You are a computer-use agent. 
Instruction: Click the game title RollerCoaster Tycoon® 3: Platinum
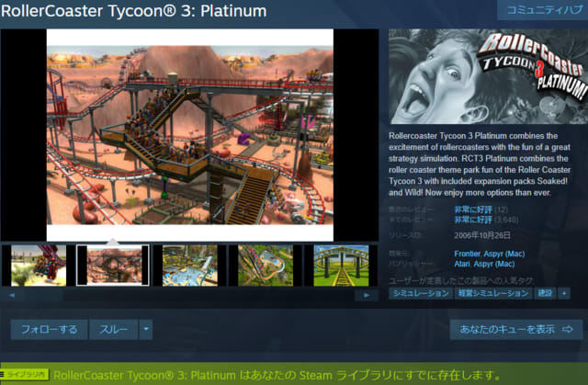[x=134, y=11]
